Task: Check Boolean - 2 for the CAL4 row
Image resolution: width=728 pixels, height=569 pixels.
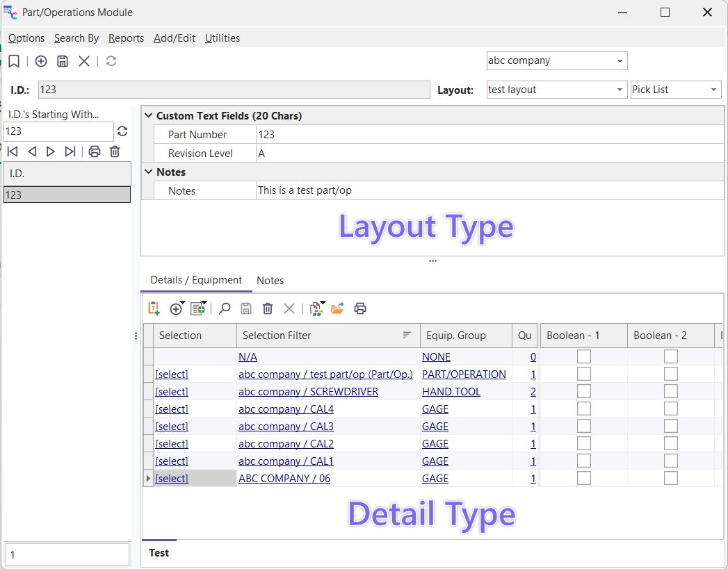Action: (x=670, y=409)
